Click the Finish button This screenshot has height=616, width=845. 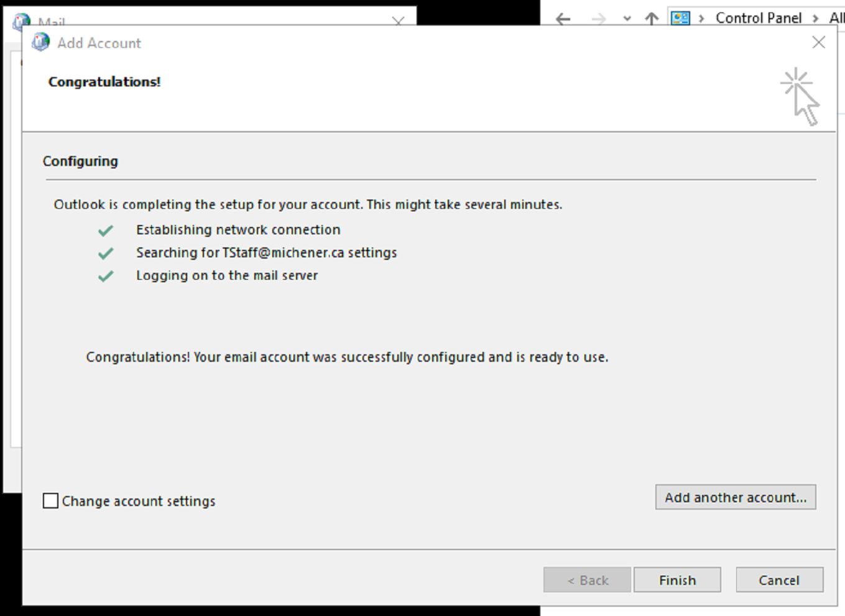coord(677,580)
